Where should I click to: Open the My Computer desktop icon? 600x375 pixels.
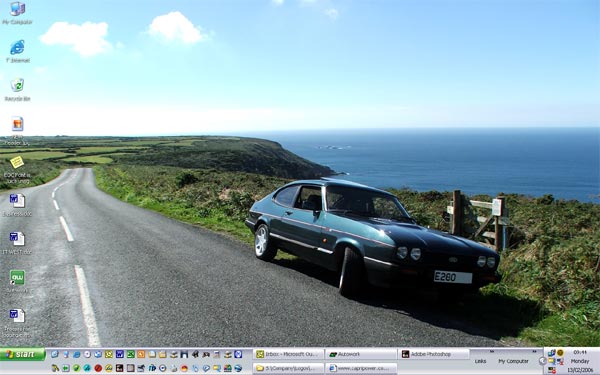tap(17, 9)
